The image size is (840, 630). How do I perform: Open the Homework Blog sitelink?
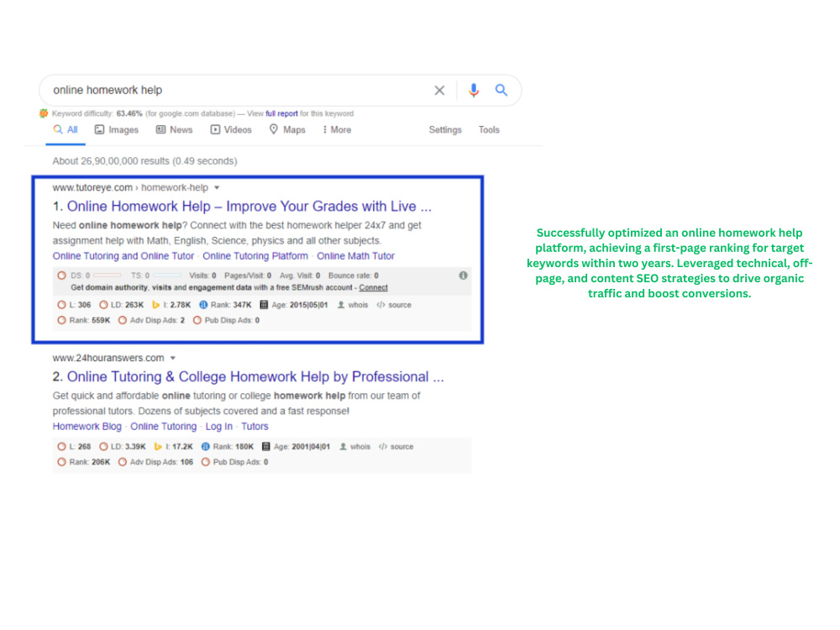coord(87,427)
